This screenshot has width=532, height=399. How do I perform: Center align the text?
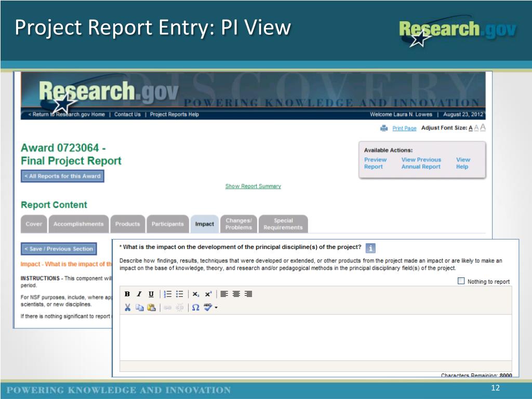[236, 294]
